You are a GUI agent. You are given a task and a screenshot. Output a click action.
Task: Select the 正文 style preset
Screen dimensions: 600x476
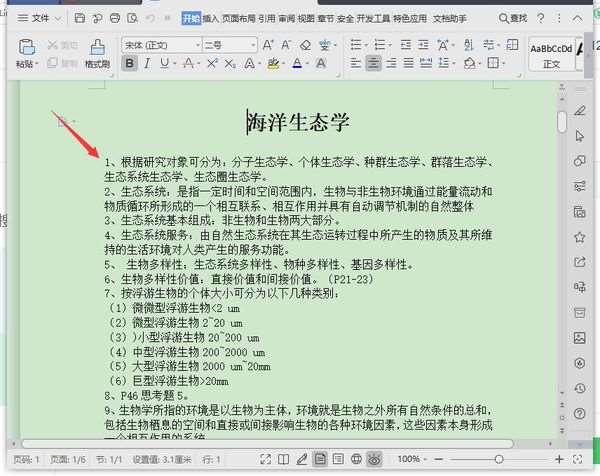point(551,55)
